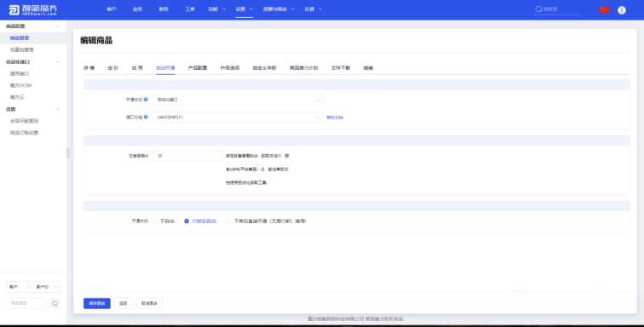Select 下单后直接开通(无需付款) radio option
The height and width of the screenshot is (327, 644).
[x=228, y=221]
